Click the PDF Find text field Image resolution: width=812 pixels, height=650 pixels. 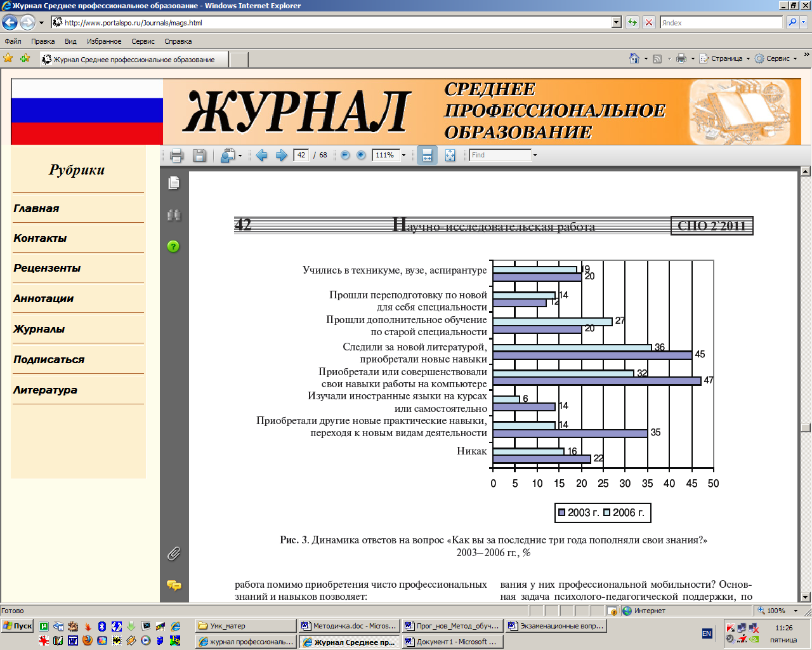tap(500, 155)
